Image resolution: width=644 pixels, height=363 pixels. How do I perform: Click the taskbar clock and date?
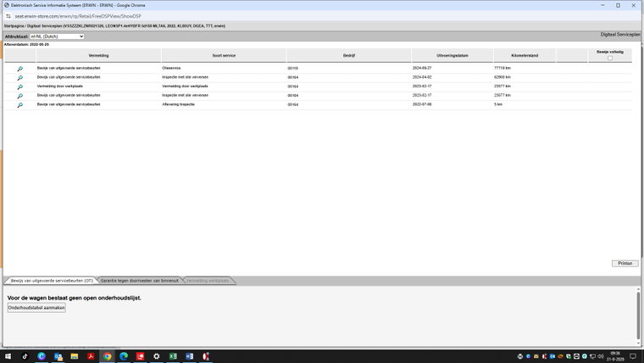tap(615, 356)
